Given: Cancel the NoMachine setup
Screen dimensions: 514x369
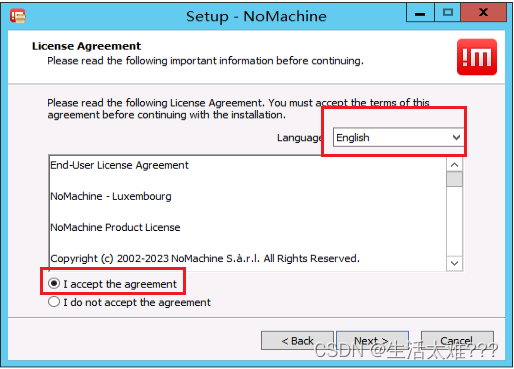Looking at the screenshot, I should pos(457,340).
